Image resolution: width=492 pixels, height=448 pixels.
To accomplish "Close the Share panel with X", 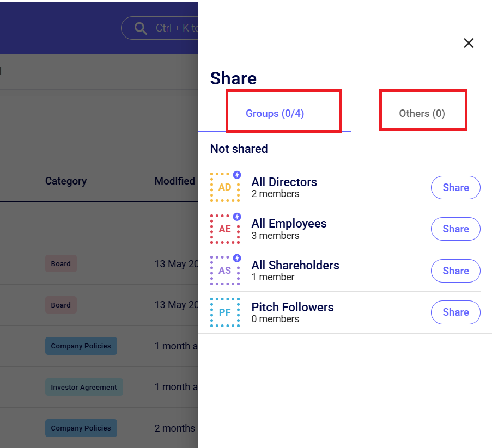I will pyautogui.click(x=469, y=43).
